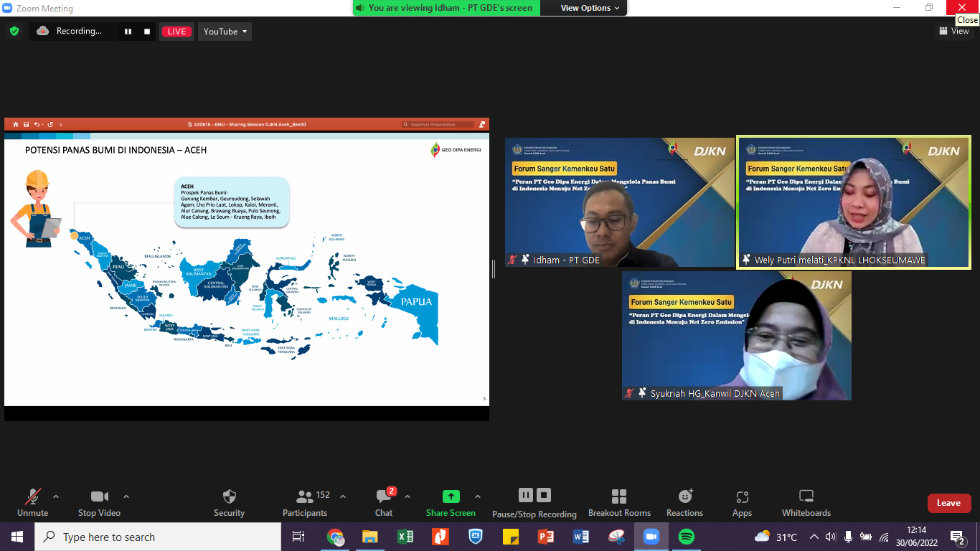
Task: Select Wely Putri melati video tile
Action: (854, 202)
